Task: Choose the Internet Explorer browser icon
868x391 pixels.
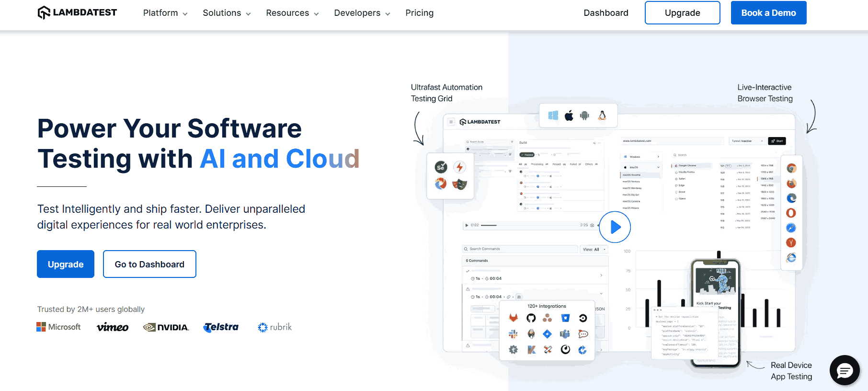Action: (x=791, y=258)
